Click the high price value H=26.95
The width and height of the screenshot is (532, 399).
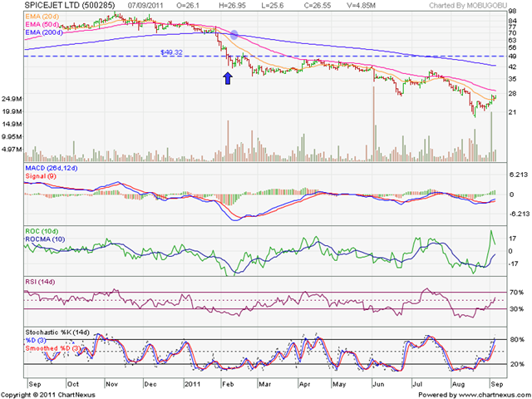click(232, 6)
